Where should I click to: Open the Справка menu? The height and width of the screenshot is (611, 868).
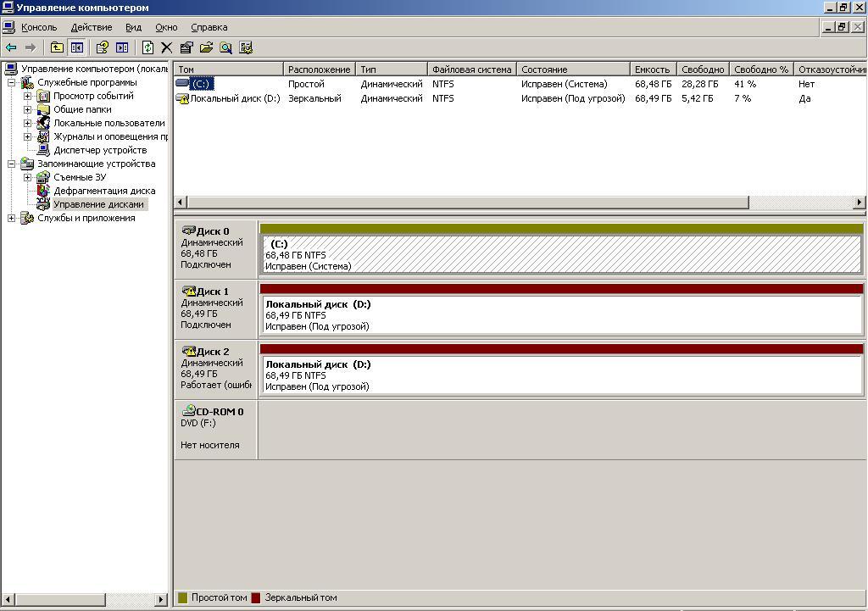coord(209,27)
